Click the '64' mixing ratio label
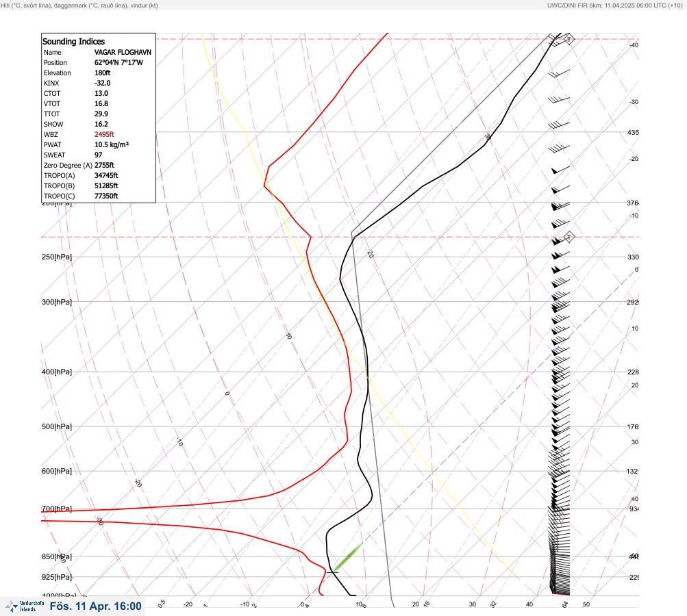Screen dimensions: 687x616 (565, 604)
